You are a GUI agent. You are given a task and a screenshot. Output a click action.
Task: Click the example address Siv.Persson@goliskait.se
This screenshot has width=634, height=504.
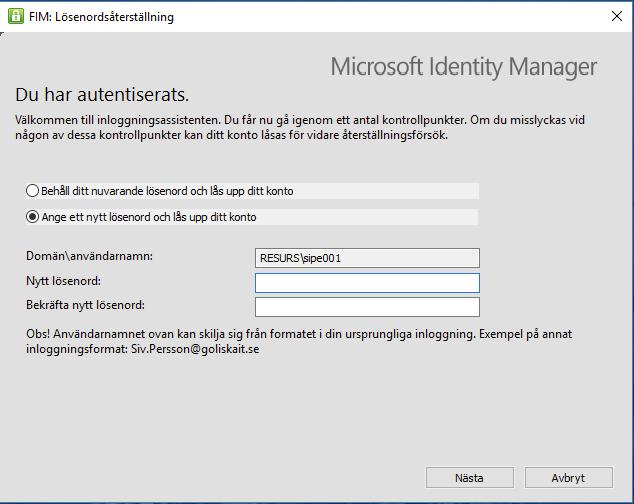coord(195,349)
